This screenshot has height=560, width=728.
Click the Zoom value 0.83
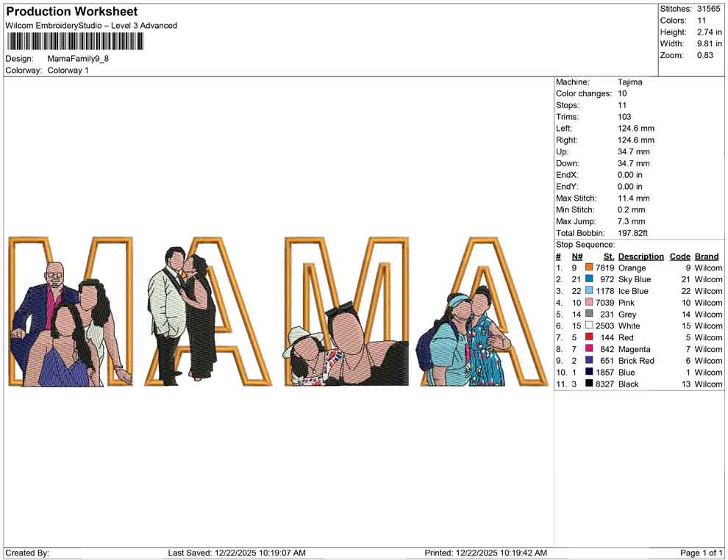click(704, 55)
